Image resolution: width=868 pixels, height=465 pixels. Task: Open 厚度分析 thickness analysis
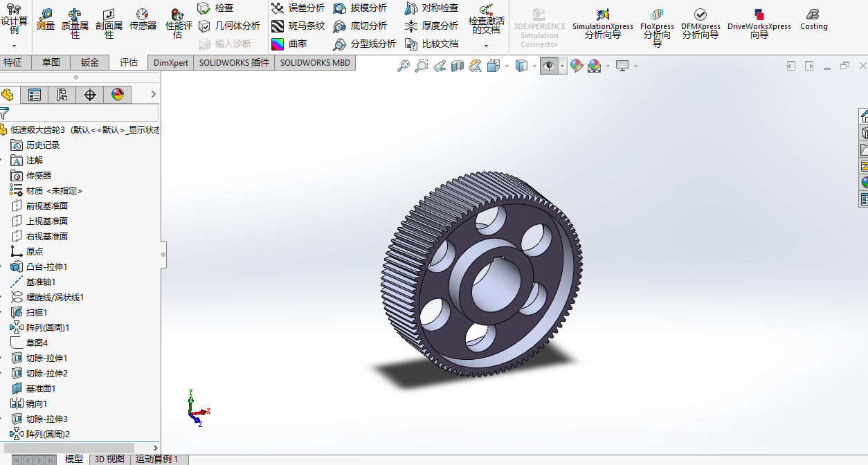pos(431,26)
